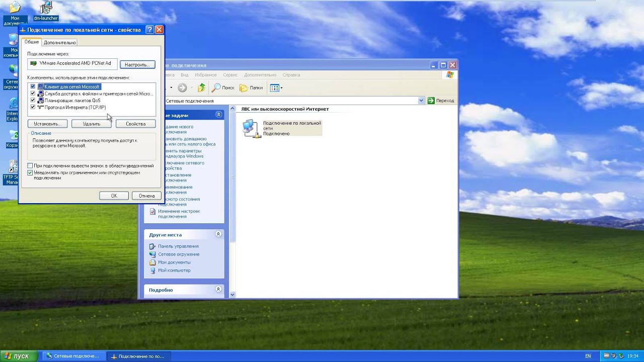
Task: Enable show icon in notification area checkbox
Action: click(30, 165)
